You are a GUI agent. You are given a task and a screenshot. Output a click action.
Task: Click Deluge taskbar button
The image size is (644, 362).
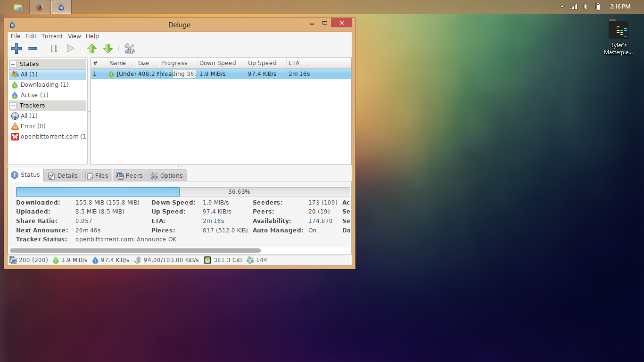click(61, 7)
